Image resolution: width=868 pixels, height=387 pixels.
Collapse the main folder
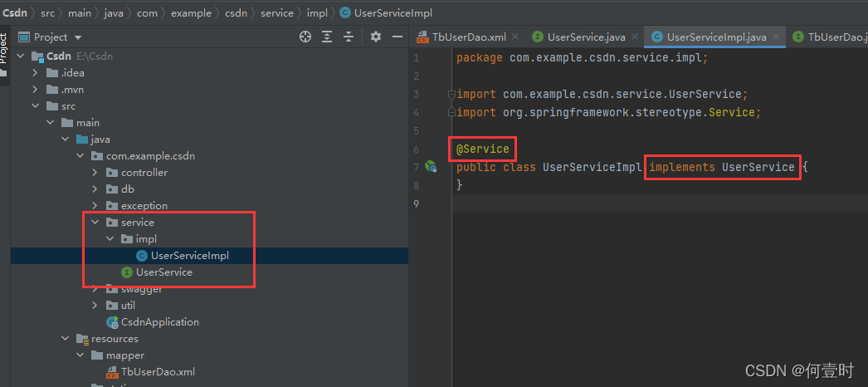click(51, 122)
